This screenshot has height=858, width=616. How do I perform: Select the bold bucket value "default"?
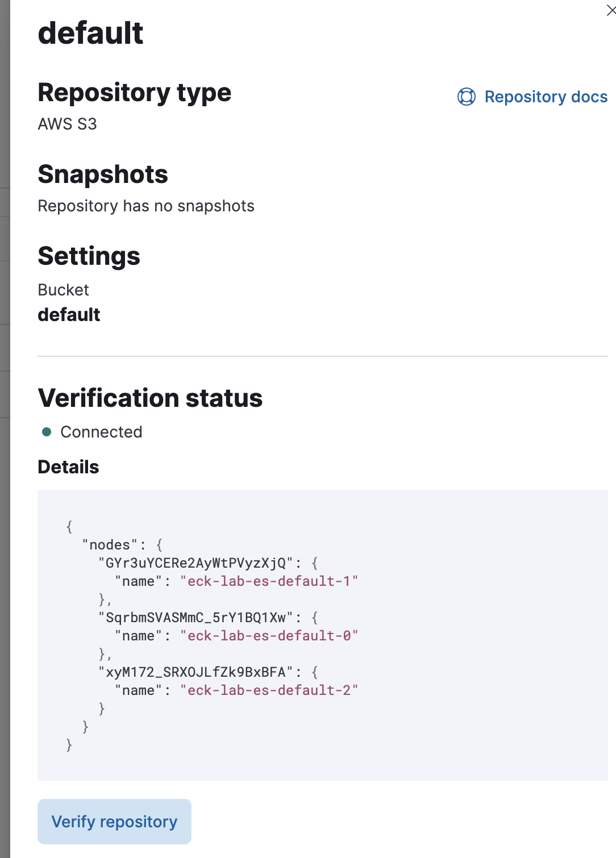69,315
